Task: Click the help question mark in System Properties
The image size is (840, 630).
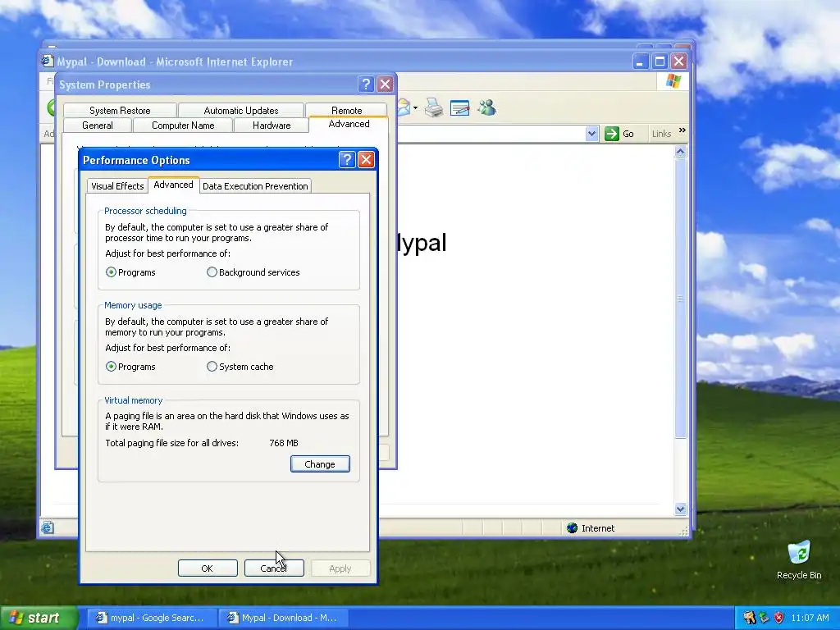Action: (x=366, y=84)
